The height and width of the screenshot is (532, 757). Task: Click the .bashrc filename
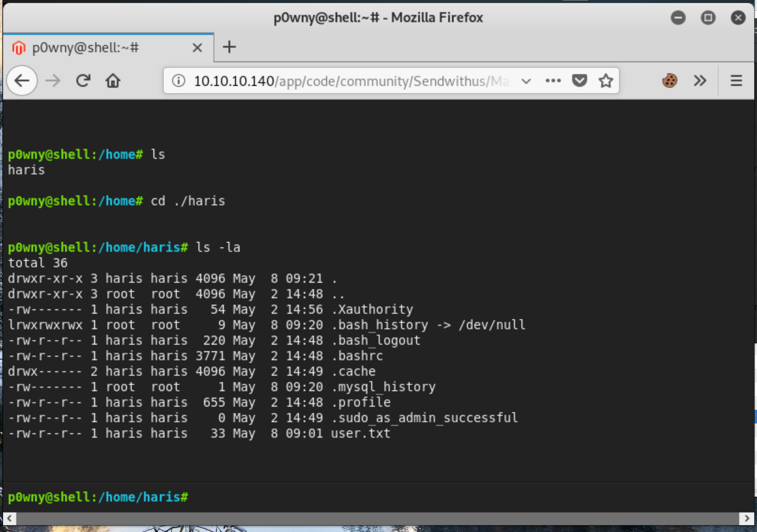[357, 356]
